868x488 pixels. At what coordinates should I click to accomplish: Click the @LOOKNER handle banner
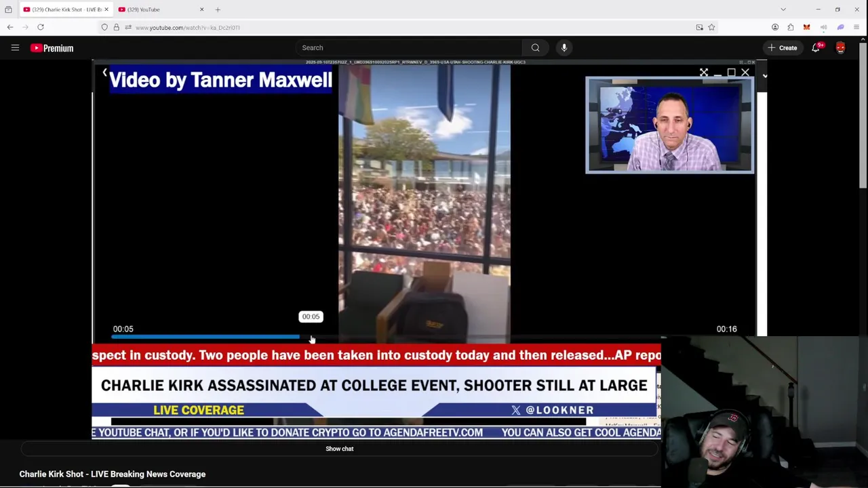[x=553, y=410]
